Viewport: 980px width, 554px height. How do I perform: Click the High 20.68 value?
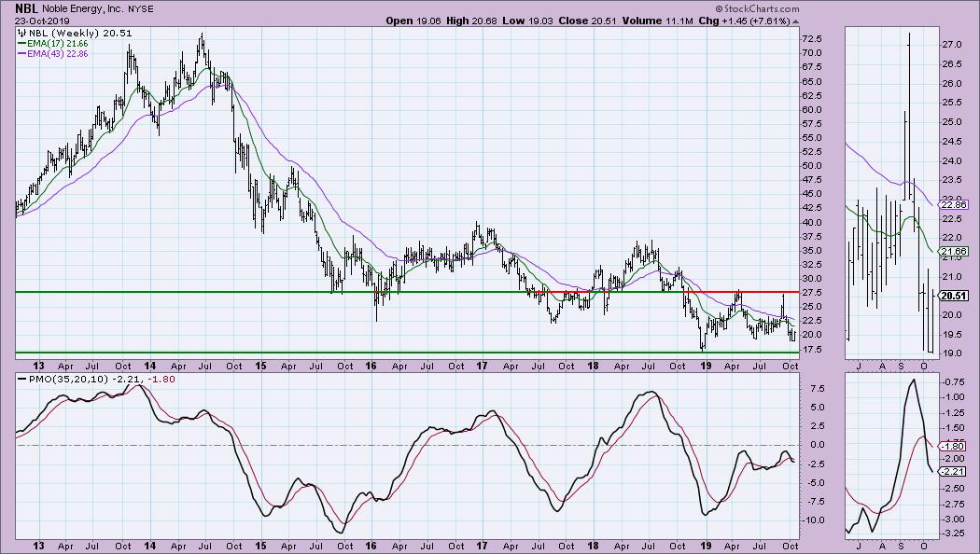[x=472, y=21]
